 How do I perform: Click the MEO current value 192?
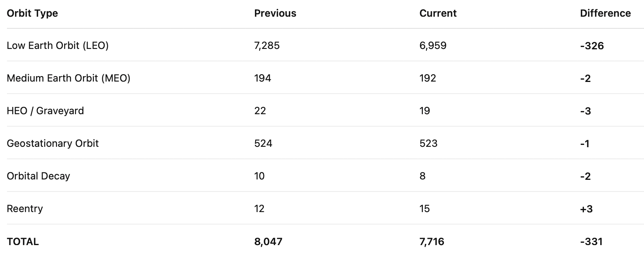pyautogui.click(x=428, y=78)
